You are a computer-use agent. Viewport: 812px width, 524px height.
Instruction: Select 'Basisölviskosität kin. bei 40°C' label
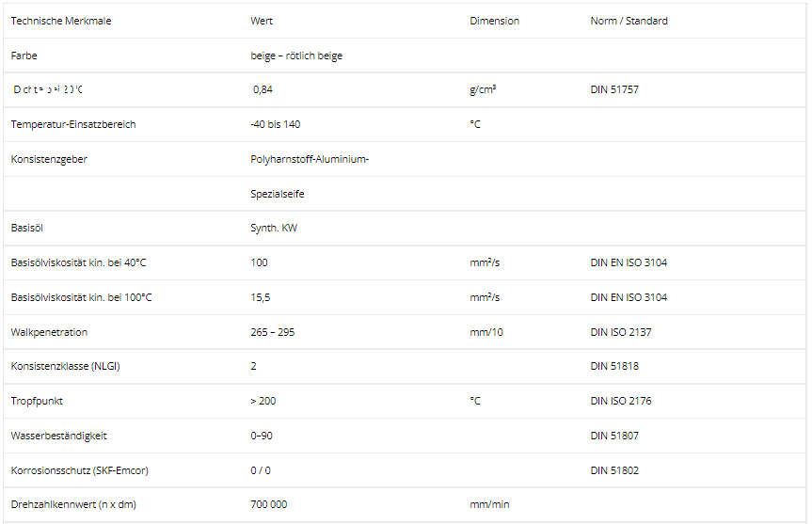point(79,262)
